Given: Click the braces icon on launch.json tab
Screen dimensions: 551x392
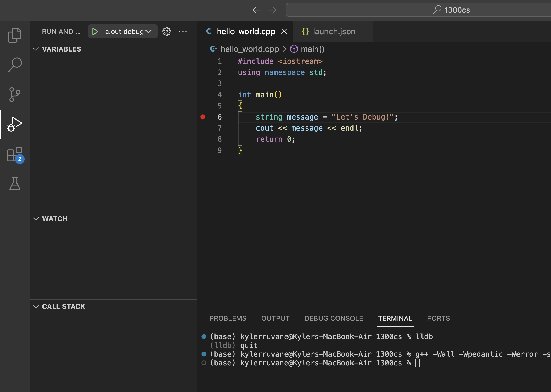Looking at the screenshot, I should click(x=305, y=31).
